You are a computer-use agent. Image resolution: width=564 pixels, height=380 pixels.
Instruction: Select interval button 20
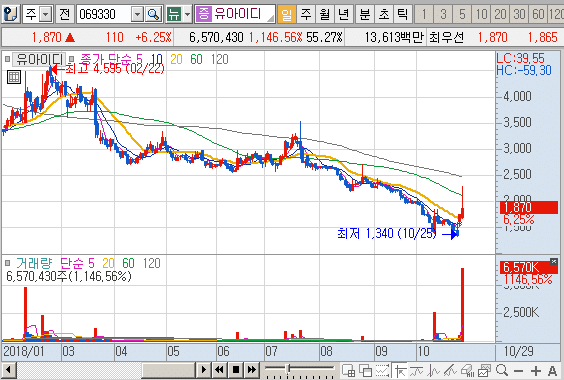click(500, 14)
